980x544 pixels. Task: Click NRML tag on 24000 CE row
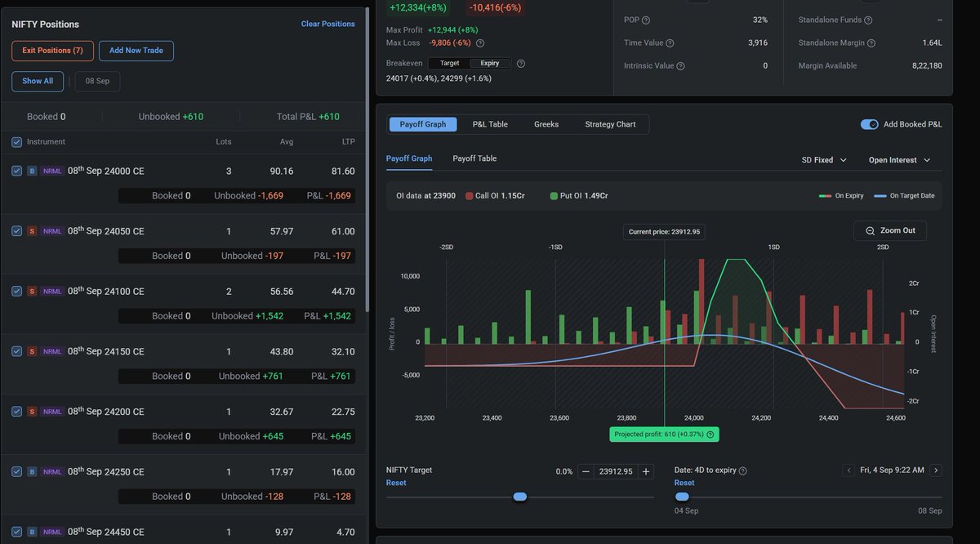click(x=52, y=172)
